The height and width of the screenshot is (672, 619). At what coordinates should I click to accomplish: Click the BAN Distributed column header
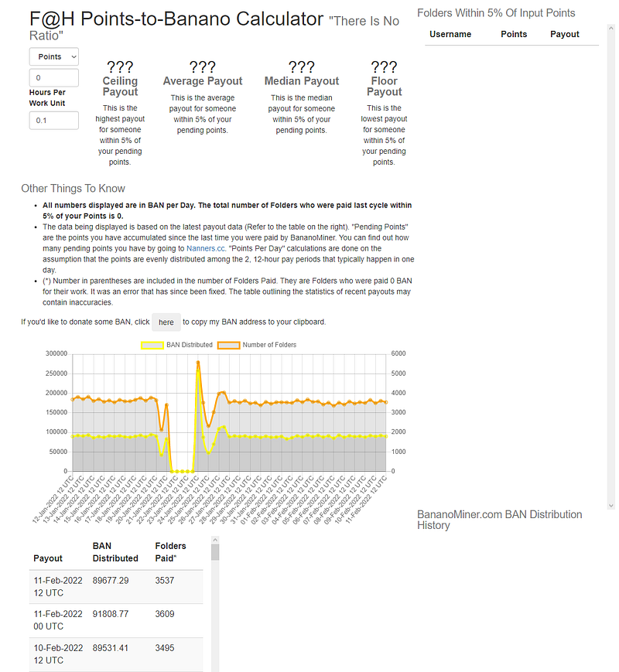click(115, 552)
